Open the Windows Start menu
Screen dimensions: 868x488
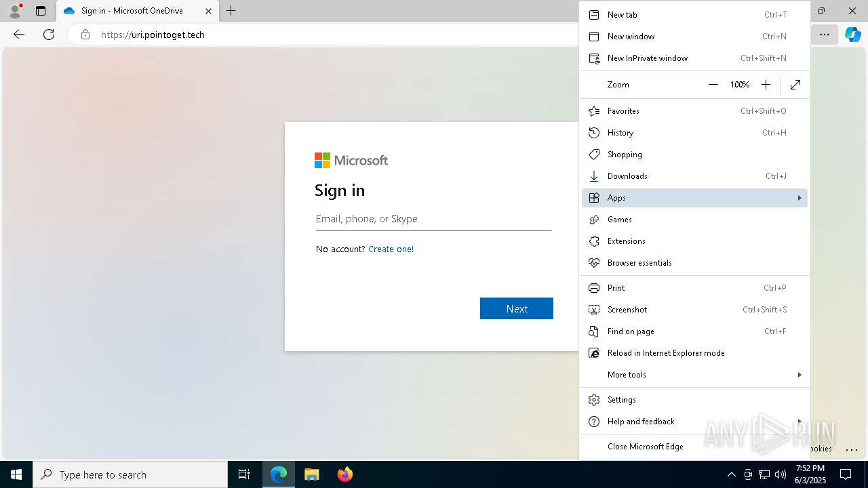click(x=16, y=474)
